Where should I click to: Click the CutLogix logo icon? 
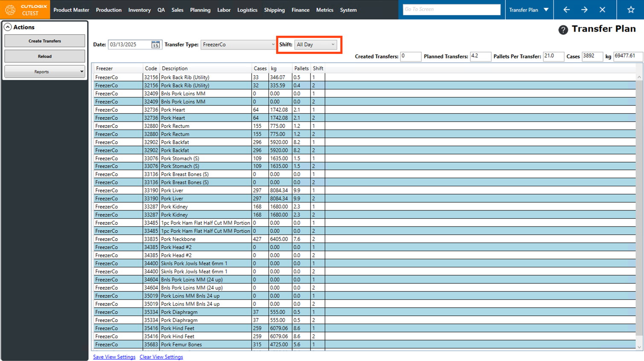pyautogui.click(x=10, y=10)
